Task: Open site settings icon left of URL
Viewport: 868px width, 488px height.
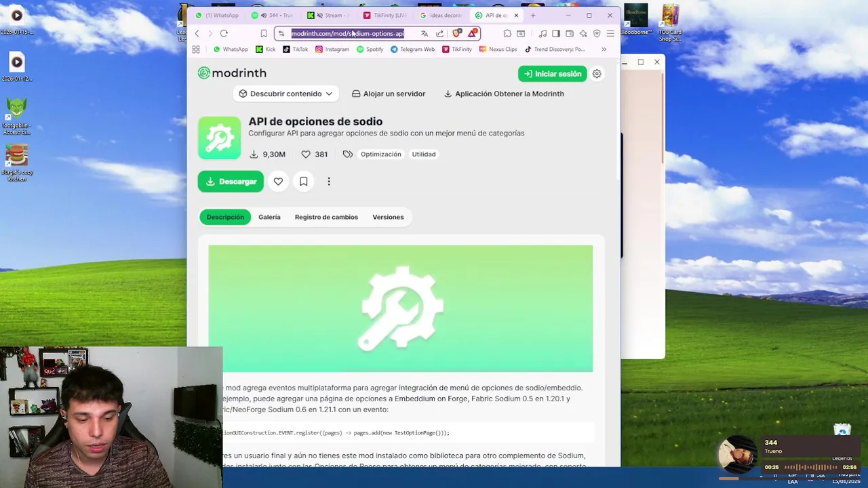Action: (x=281, y=33)
